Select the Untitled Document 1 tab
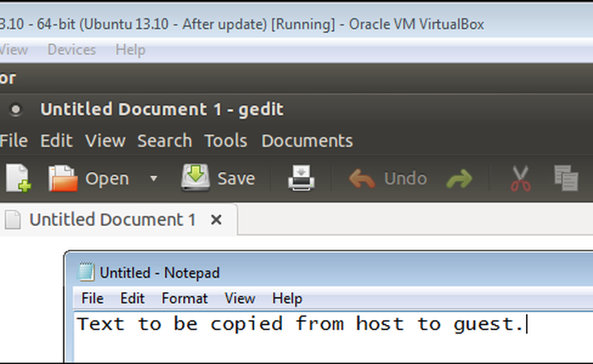Image resolution: width=593 pixels, height=364 pixels. pyautogui.click(x=112, y=220)
